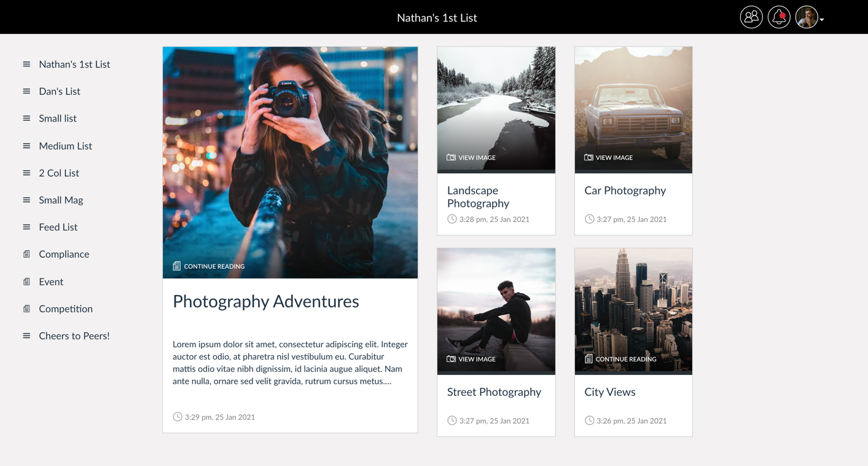
Task: Open the Photography Adventures title
Action: tap(266, 301)
